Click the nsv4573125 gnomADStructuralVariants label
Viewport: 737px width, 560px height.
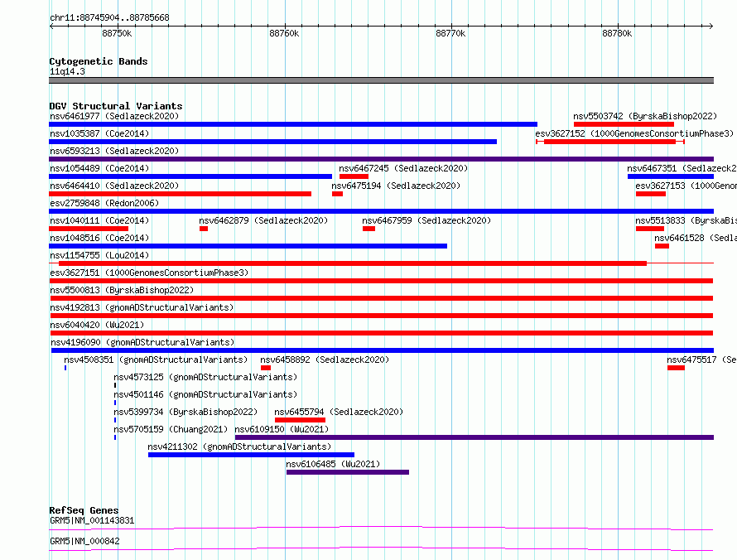coord(205,377)
